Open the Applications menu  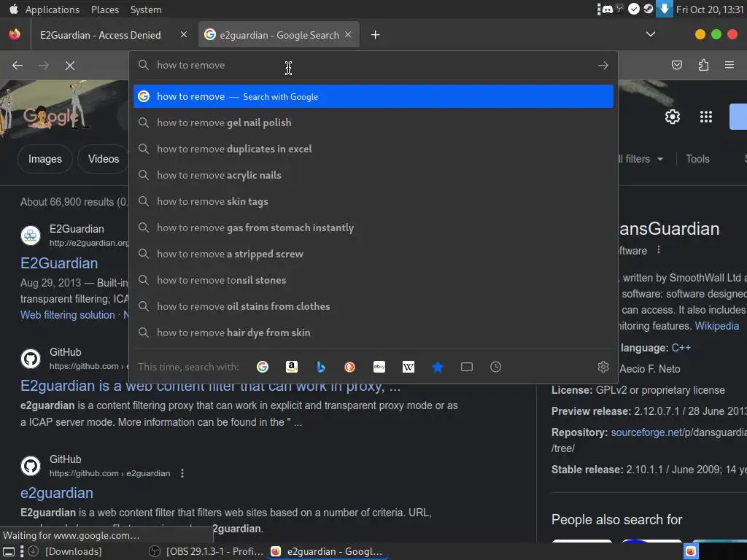pyautogui.click(x=53, y=9)
